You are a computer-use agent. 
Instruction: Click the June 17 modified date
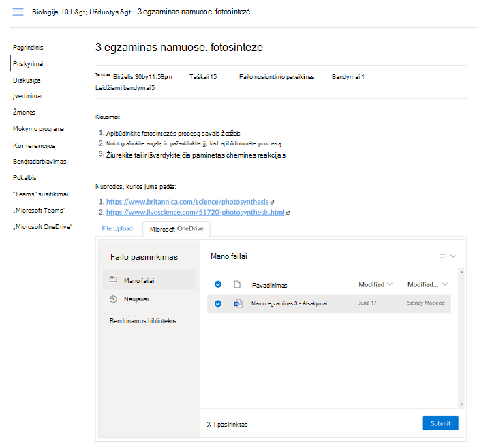point(367,303)
